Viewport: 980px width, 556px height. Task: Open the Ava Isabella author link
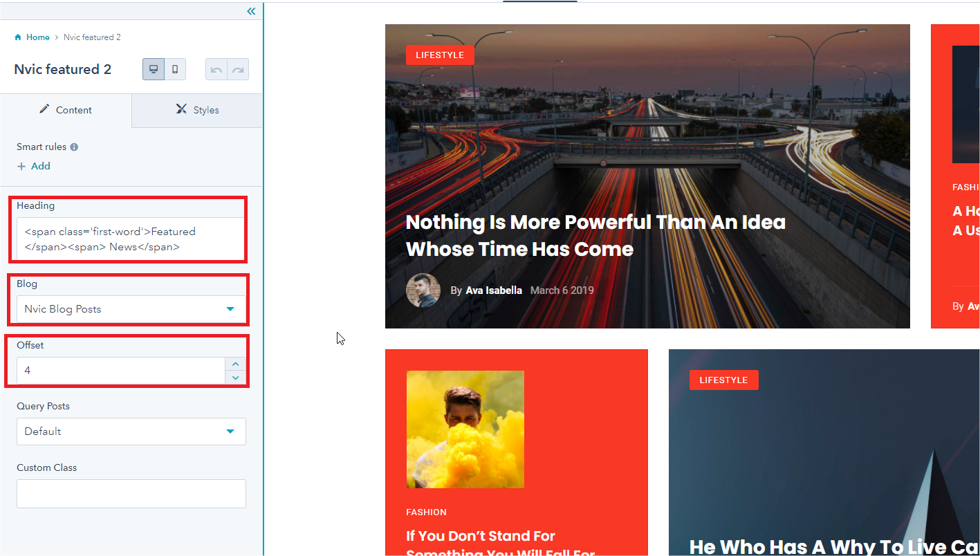[x=493, y=290]
